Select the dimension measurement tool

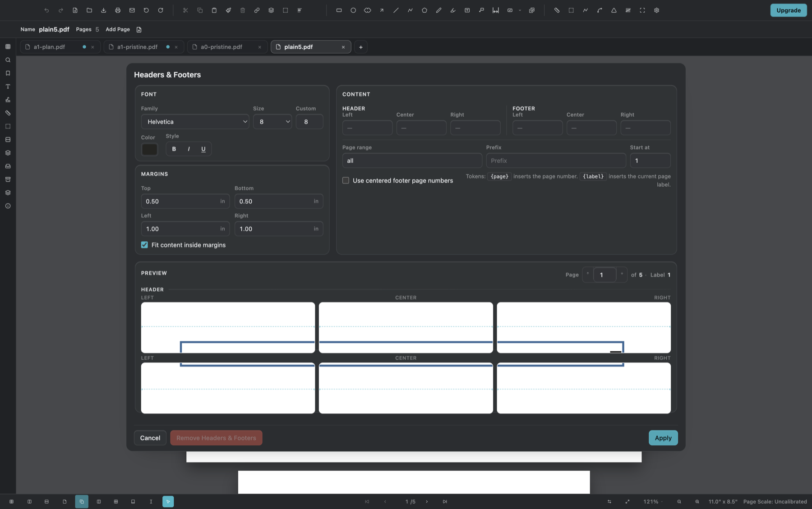[x=496, y=10]
